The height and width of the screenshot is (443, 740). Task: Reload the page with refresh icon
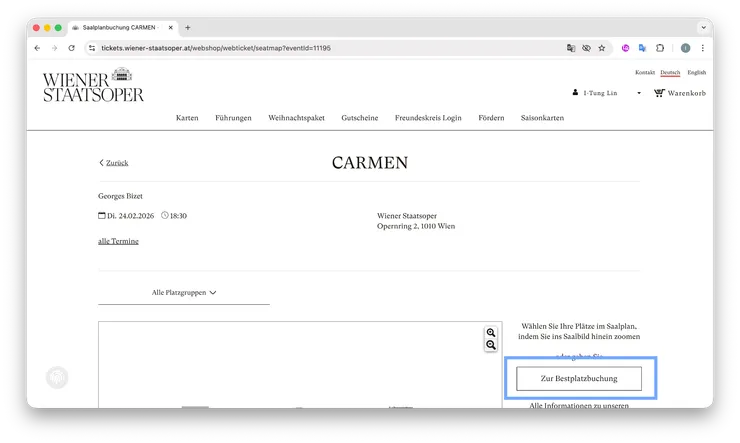tap(71, 48)
